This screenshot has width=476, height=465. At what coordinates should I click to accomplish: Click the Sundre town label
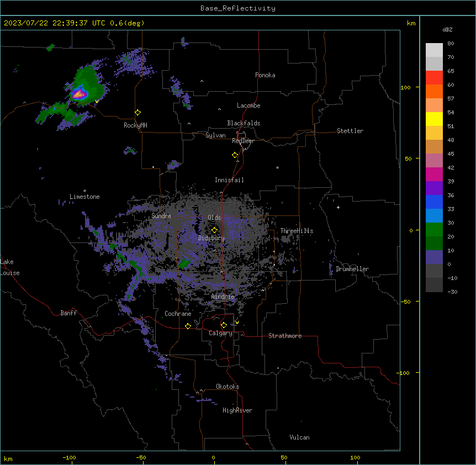161,216
